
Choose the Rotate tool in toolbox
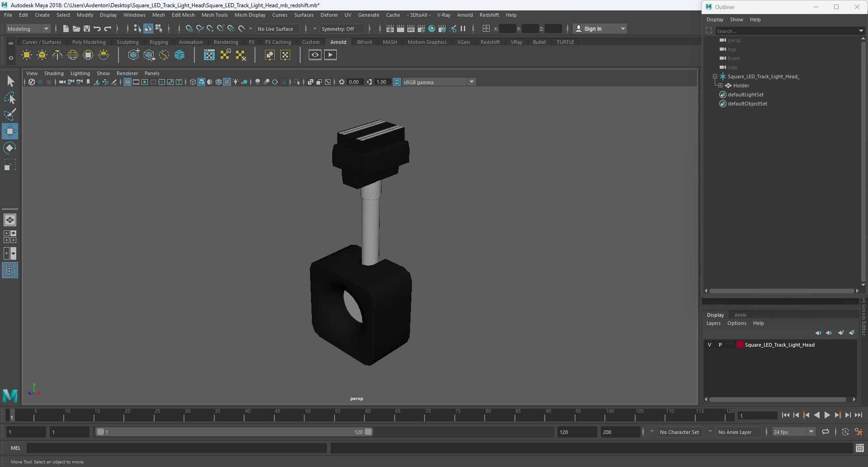10,148
